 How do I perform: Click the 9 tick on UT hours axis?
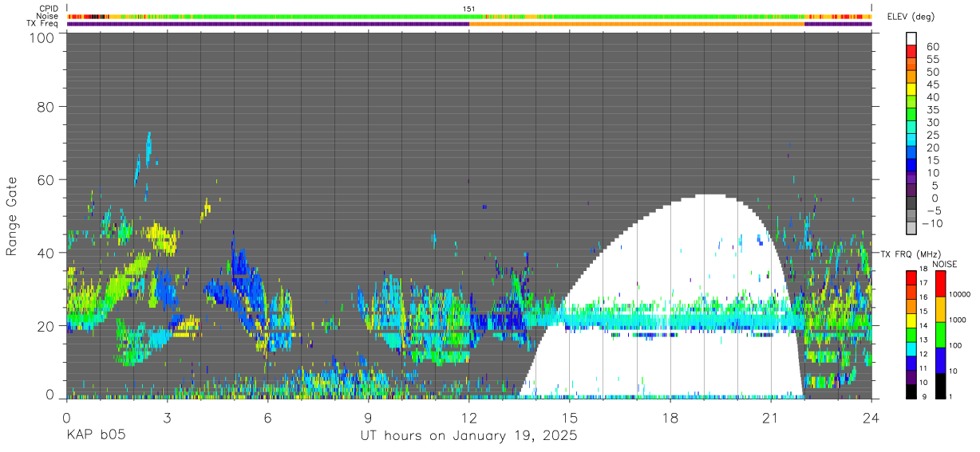(368, 417)
